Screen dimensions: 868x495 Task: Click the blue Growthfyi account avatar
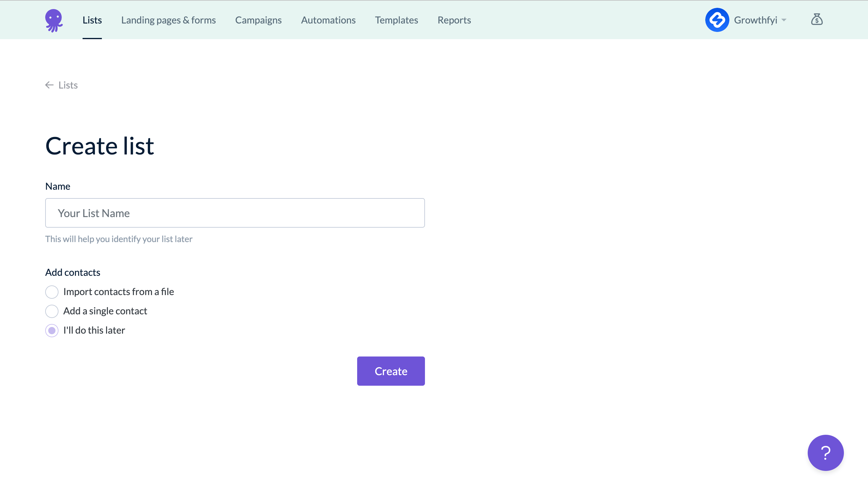coord(717,20)
